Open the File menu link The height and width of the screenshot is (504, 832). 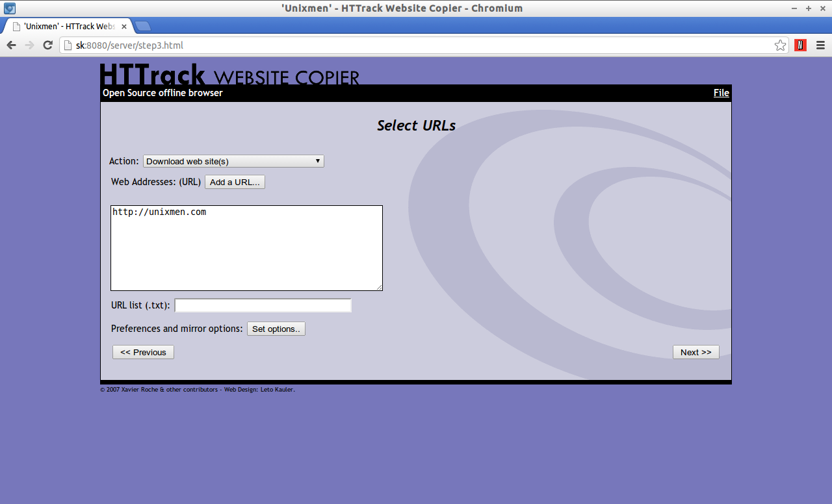721,93
